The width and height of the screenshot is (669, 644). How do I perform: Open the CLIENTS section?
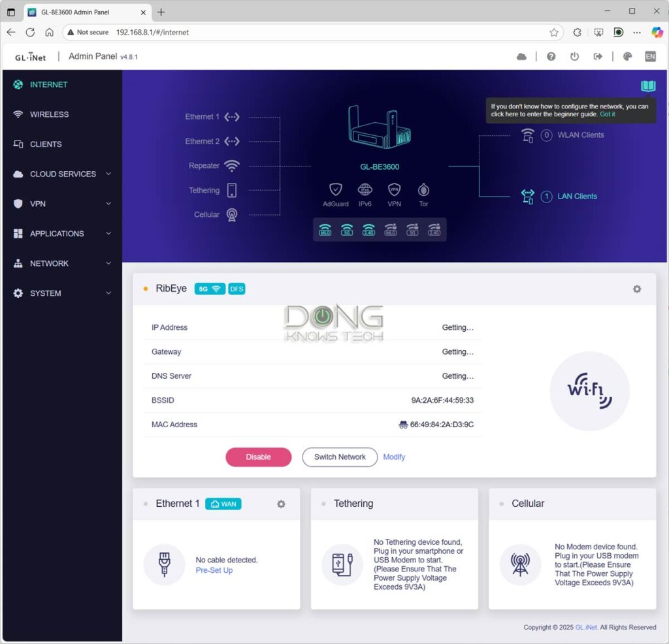[x=45, y=144]
